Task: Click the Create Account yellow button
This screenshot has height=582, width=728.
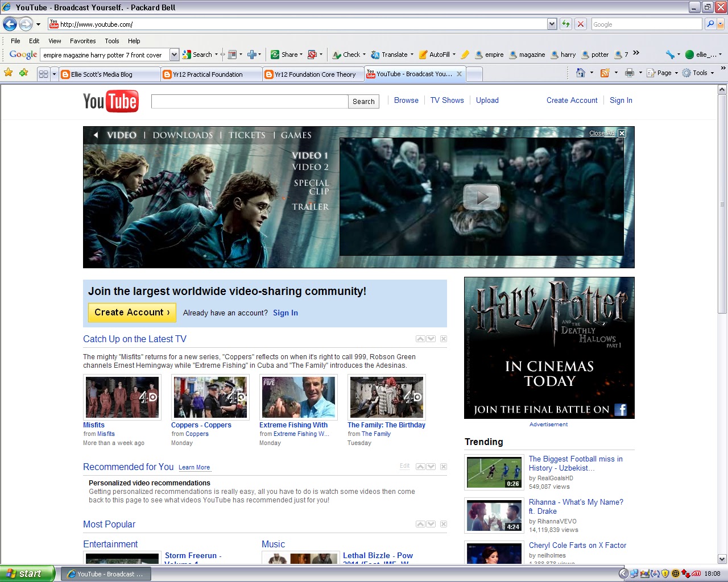Action: [x=132, y=313]
